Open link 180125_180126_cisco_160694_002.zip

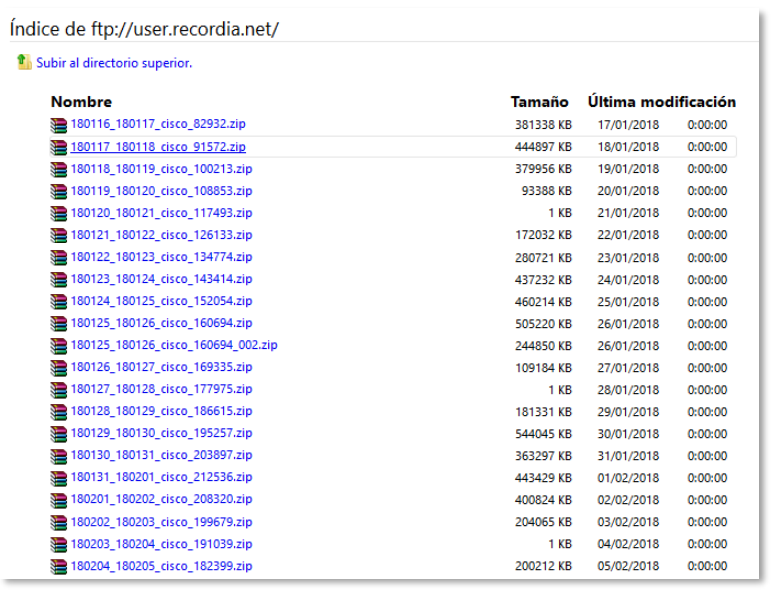(x=174, y=345)
